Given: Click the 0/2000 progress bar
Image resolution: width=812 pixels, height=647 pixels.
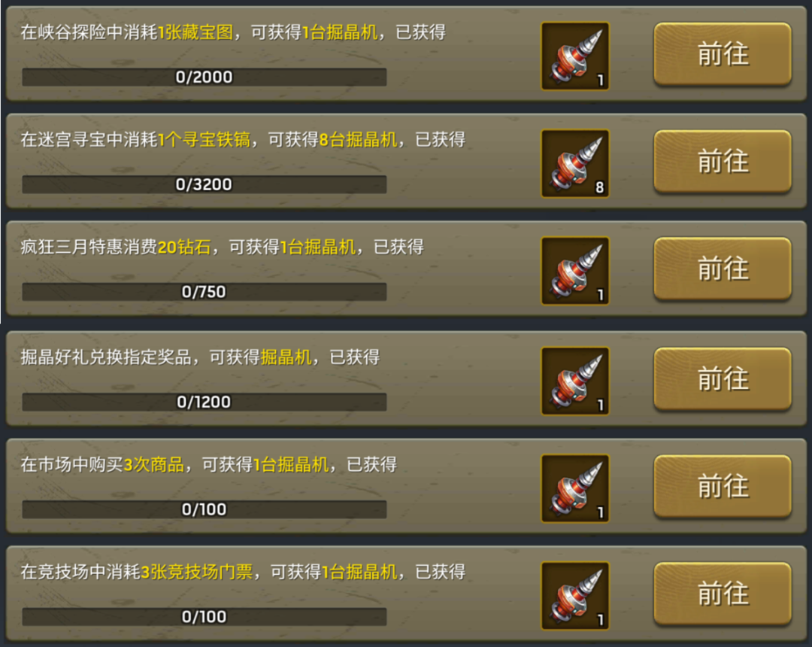Looking at the screenshot, I should [204, 77].
